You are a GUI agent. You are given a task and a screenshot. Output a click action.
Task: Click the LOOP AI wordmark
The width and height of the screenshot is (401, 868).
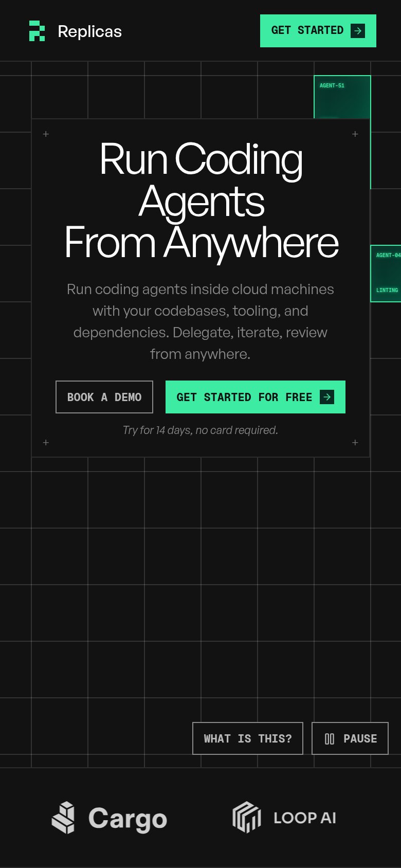(305, 818)
